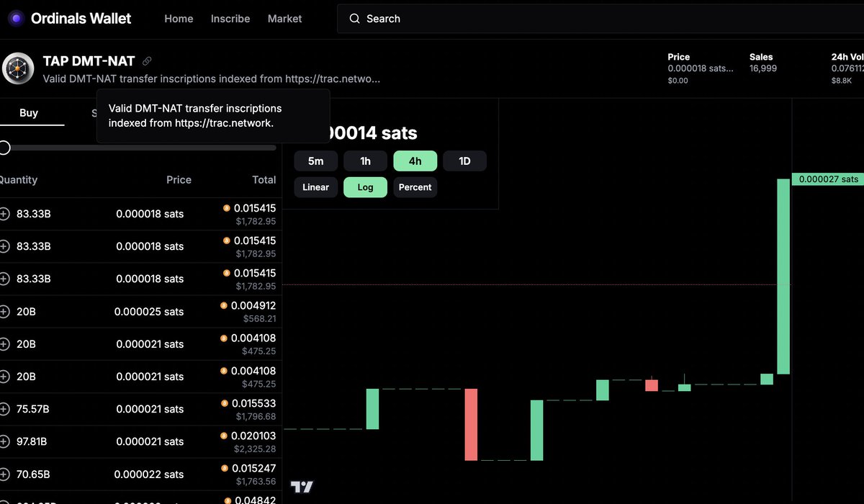The image size is (864, 504).
Task: Switch to the Buy tab
Action: point(29,113)
